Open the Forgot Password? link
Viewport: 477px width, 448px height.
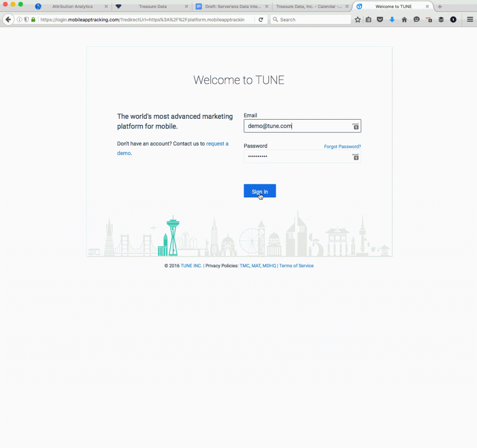342,147
